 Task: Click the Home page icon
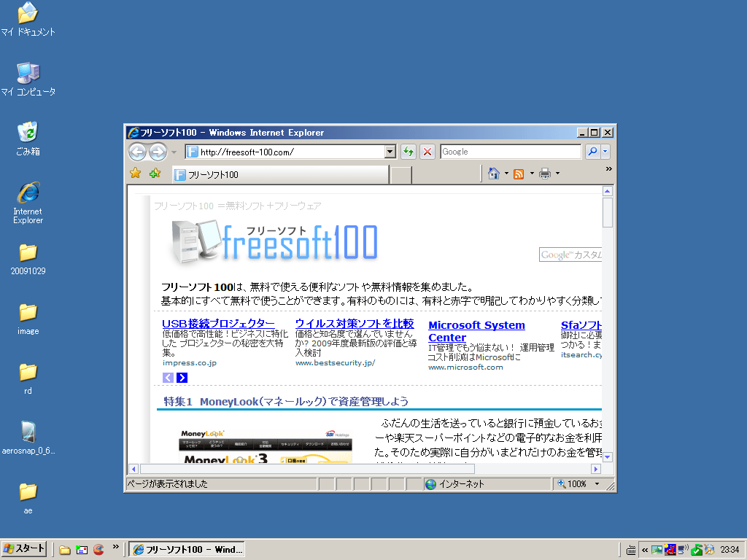pos(494,174)
